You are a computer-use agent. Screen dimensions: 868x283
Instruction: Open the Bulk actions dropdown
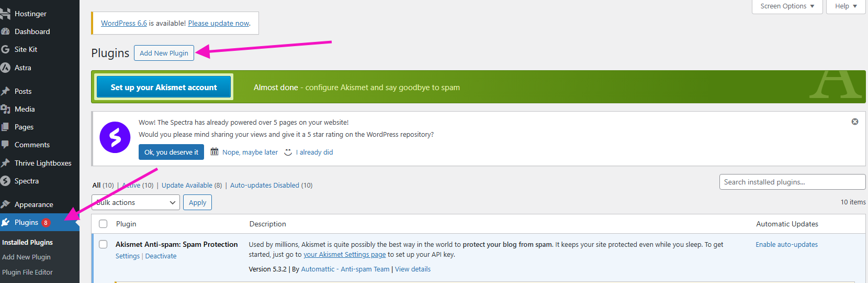point(136,202)
